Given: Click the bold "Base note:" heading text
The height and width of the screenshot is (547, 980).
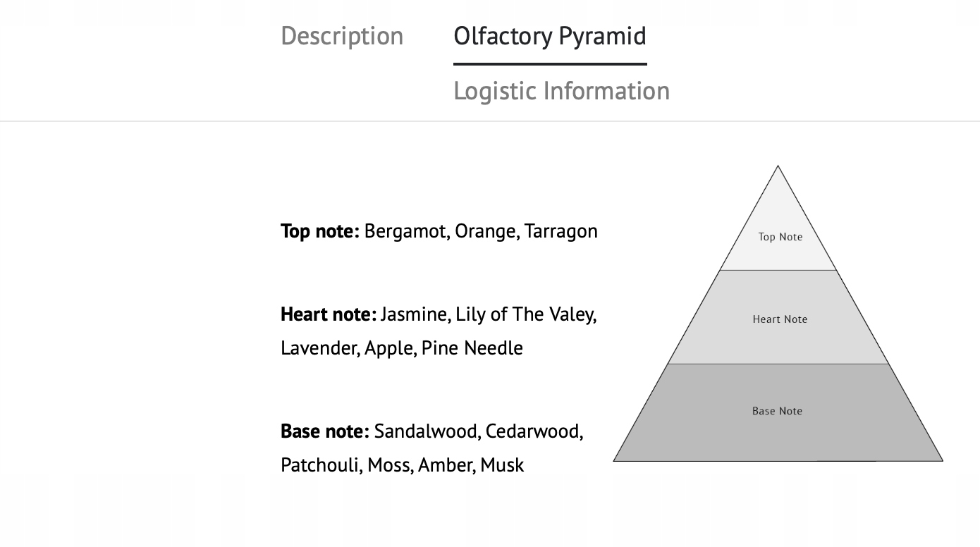Looking at the screenshot, I should (324, 431).
